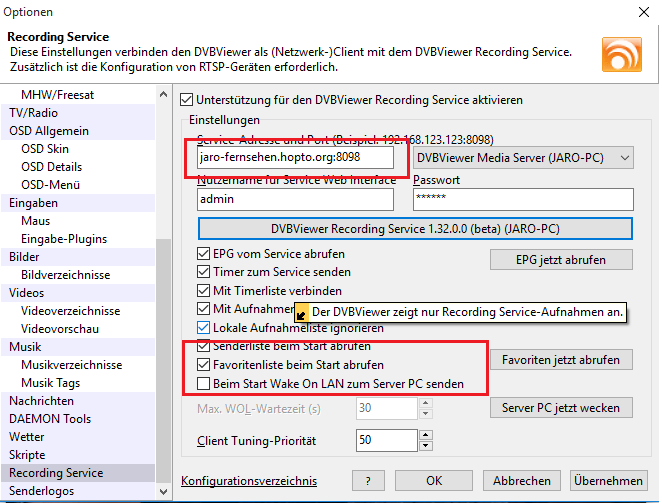The width and height of the screenshot is (662, 503).
Task: Click Max. WOL-Wartezeit up arrow
Action: (x=426, y=403)
